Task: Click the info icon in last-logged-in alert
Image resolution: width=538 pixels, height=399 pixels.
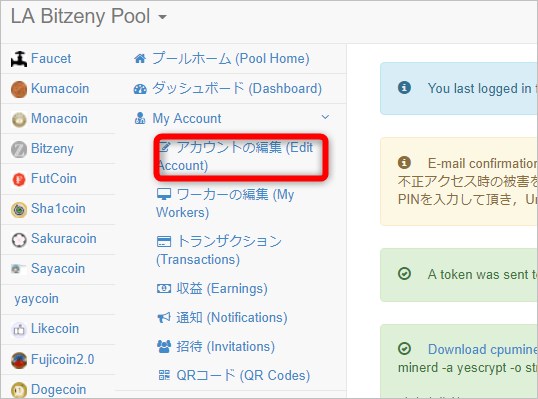Action: [404, 88]
